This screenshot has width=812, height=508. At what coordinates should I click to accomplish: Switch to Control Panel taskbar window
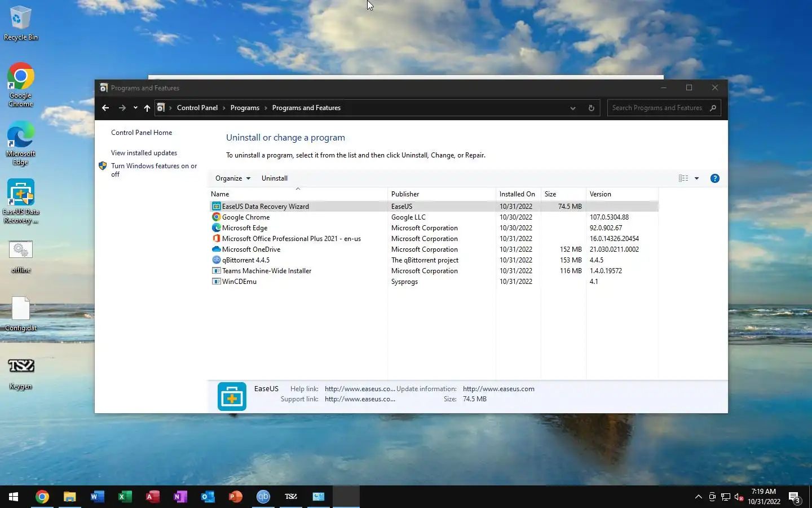pos(318,497)
